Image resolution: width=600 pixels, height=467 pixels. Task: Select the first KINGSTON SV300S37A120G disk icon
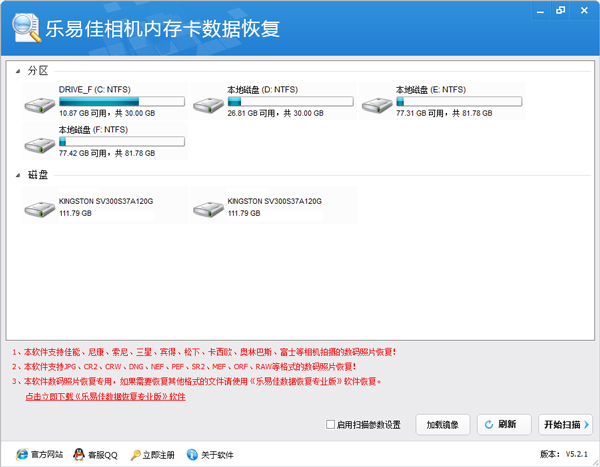coord(40,208)
